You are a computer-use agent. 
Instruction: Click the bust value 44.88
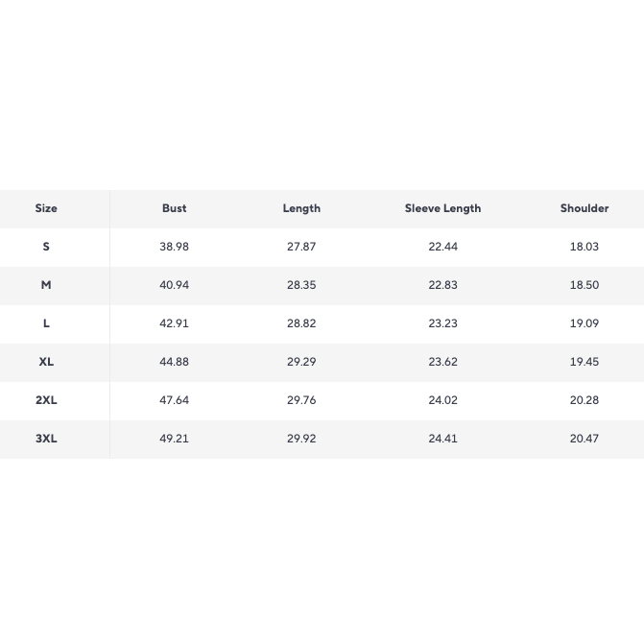(x=174, y=362)
